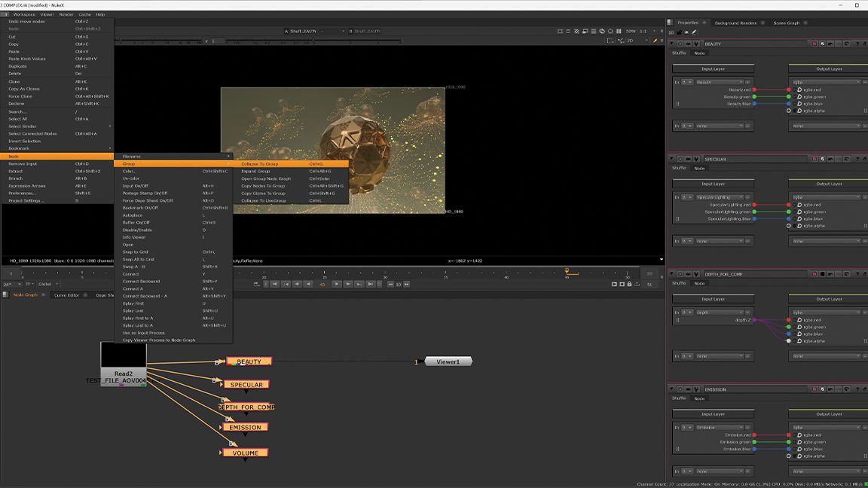Click the pause render icon in the viewer toolbar
Image resolution: width=868 pixels, height=488 pixels.
coord(619,31)
